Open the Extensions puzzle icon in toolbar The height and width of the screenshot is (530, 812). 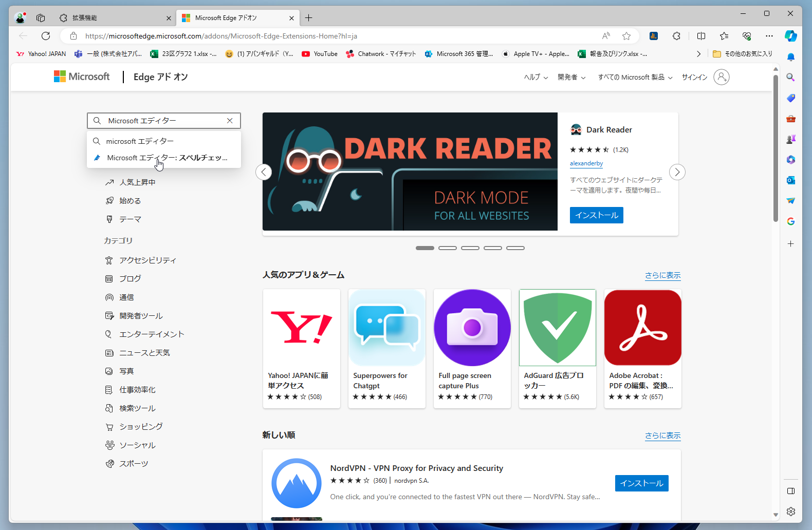point(676,36)
